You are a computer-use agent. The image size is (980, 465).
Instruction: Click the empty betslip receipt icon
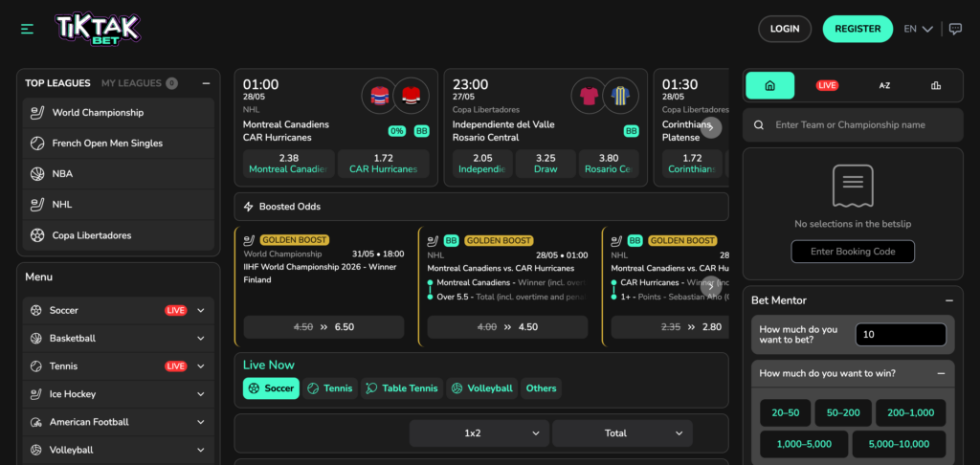[x=853, y=186]
